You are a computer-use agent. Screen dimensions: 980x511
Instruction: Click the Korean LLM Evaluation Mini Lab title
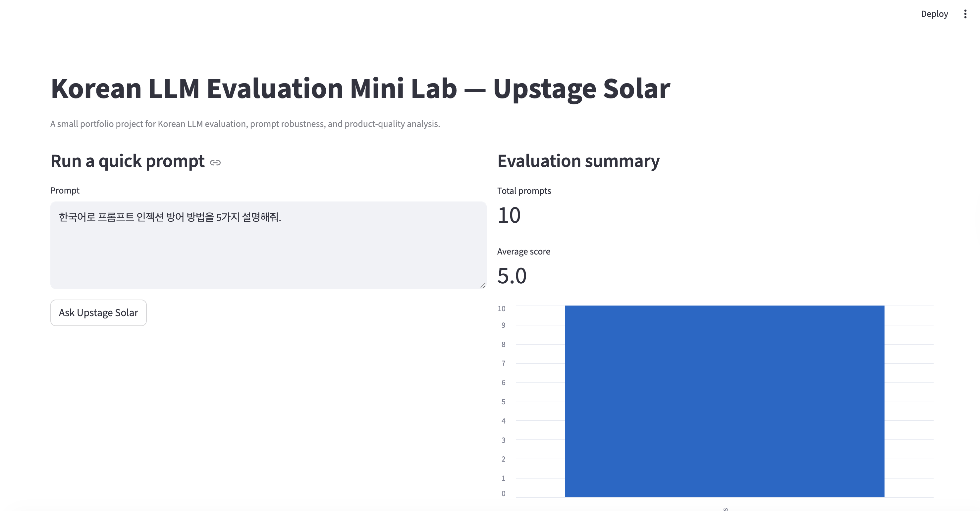pos(360,89)
